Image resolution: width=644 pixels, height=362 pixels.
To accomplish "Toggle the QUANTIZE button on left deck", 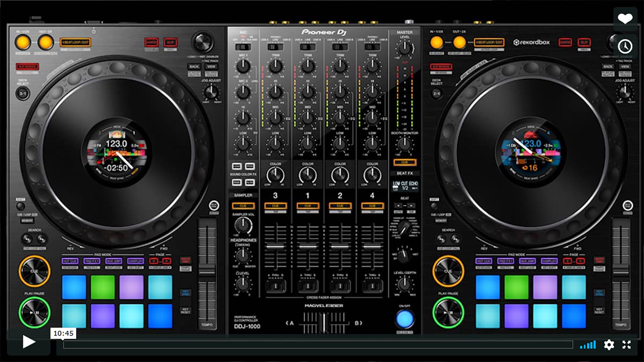I will pyautogui.click(x=151, y=42).
